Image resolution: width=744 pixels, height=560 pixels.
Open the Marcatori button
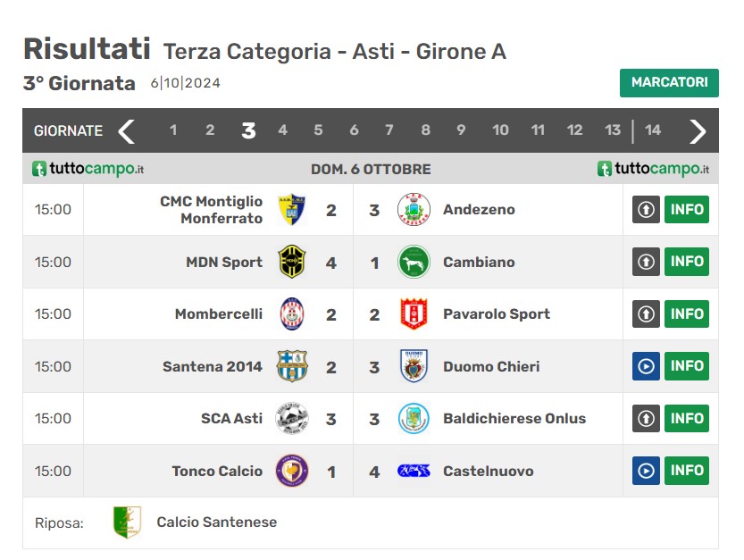click(669, 82)
